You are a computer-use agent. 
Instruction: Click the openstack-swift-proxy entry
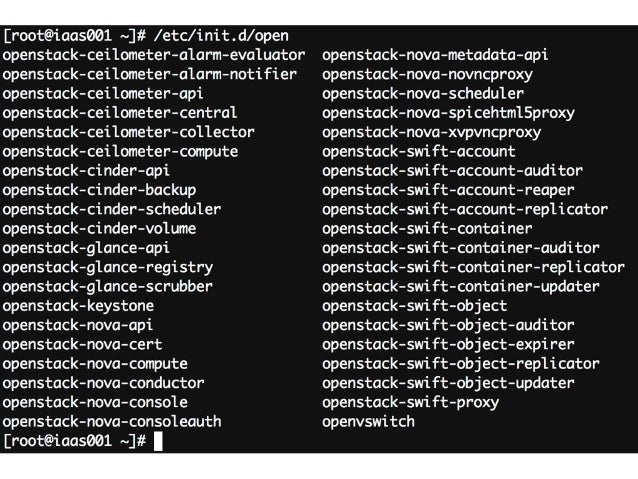tap(411, 402)
